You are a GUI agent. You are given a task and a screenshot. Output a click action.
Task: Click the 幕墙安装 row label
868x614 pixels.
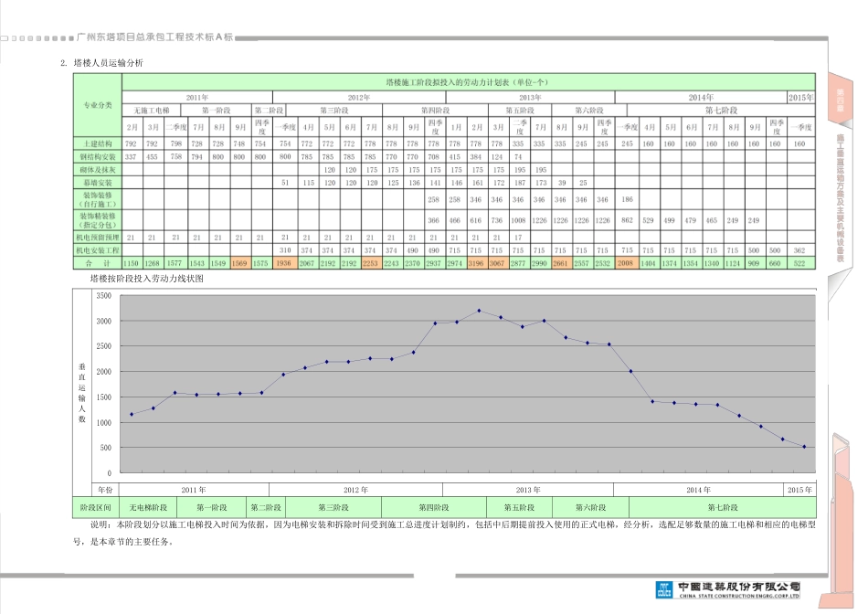tap(98, 183)
